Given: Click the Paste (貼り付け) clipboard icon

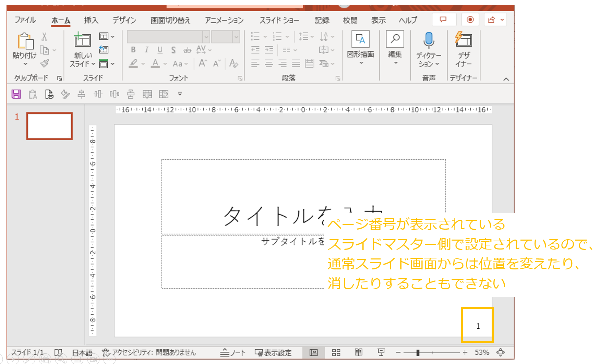Looking at the screenshot, I should tap(25, 41).
